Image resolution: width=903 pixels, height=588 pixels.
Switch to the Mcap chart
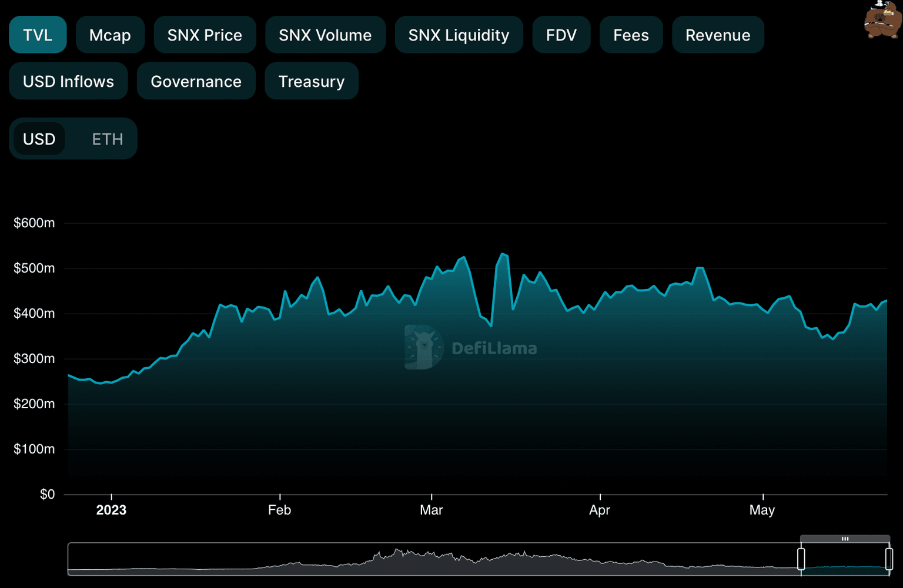pyautogui.click(x=110, y=35)
